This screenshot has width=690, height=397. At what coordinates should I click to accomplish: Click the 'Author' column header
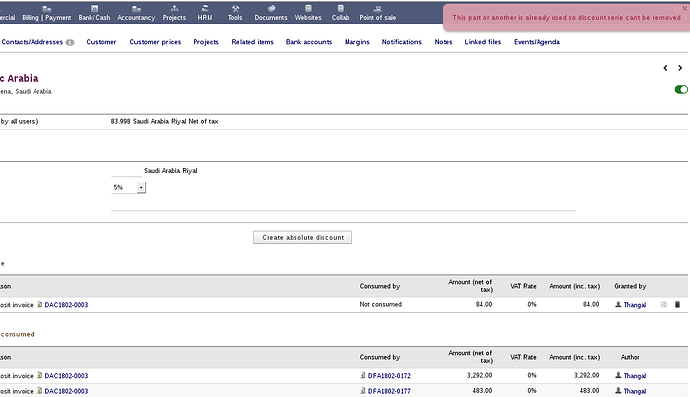(630, 357)
